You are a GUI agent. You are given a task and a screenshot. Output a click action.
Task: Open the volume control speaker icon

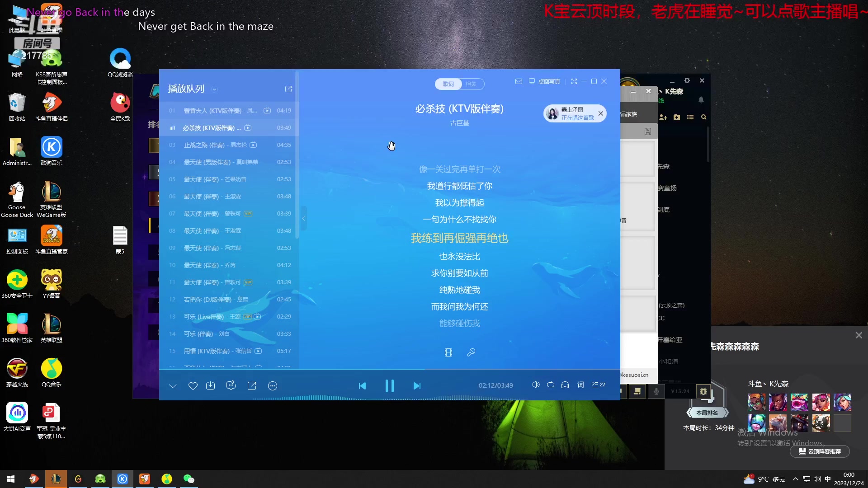pyautogui.click(x=536, y=385)
